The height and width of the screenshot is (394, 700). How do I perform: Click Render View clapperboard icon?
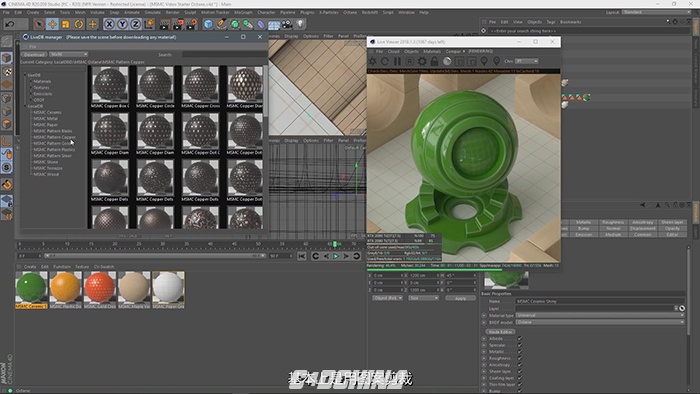tap(165, 24)
